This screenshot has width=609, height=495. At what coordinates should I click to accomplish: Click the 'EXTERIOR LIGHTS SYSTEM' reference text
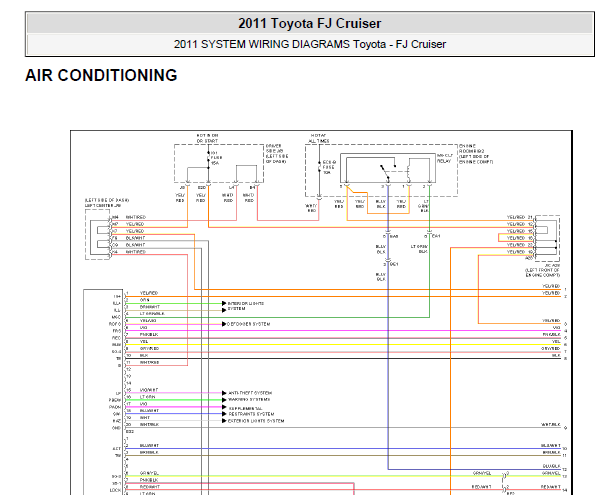256,421
